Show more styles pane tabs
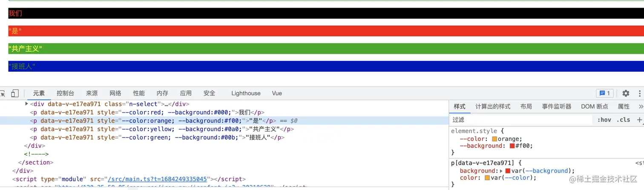 641,106
